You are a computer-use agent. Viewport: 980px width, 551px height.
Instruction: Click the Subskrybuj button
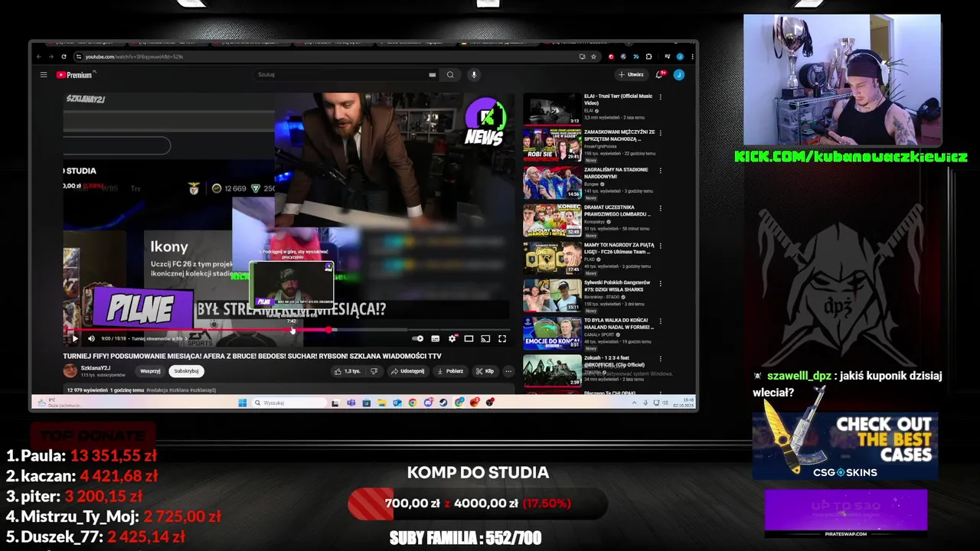pyautogui.click(x=186, y=371)
